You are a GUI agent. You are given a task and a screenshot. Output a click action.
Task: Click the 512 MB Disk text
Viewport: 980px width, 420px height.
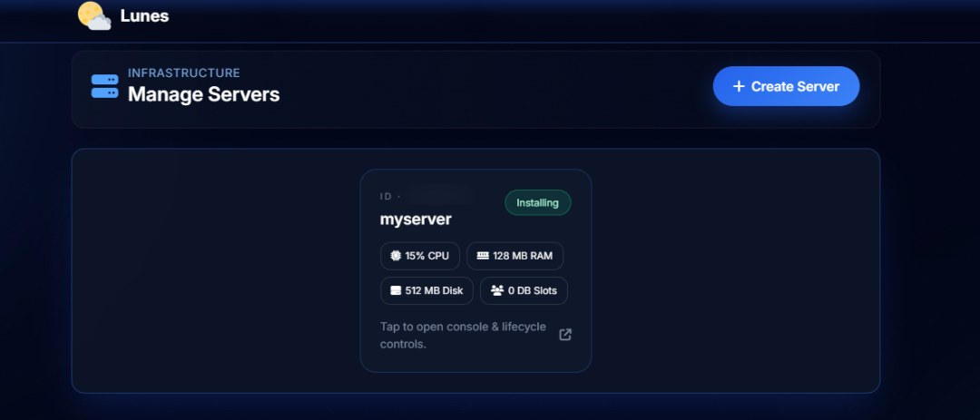(434, 291)
